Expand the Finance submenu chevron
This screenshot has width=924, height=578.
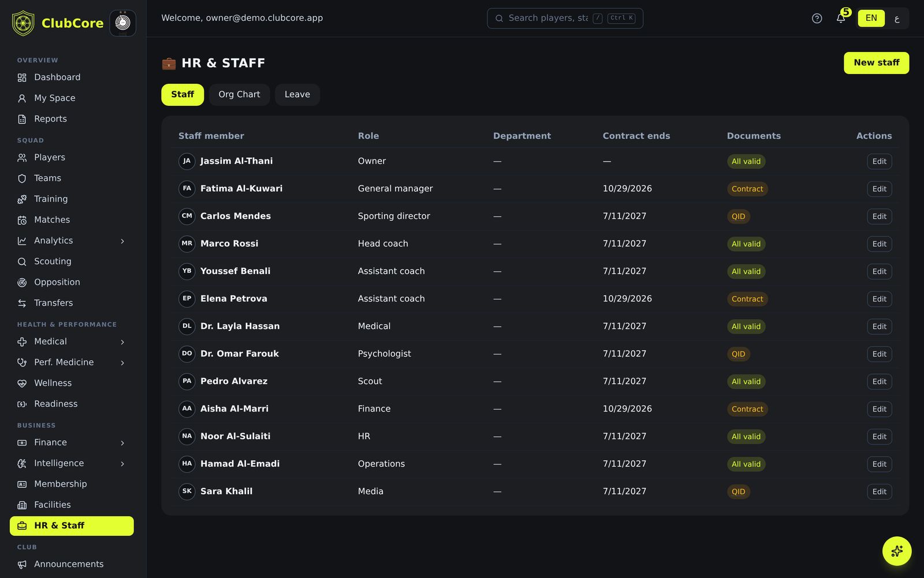[122, 443]
